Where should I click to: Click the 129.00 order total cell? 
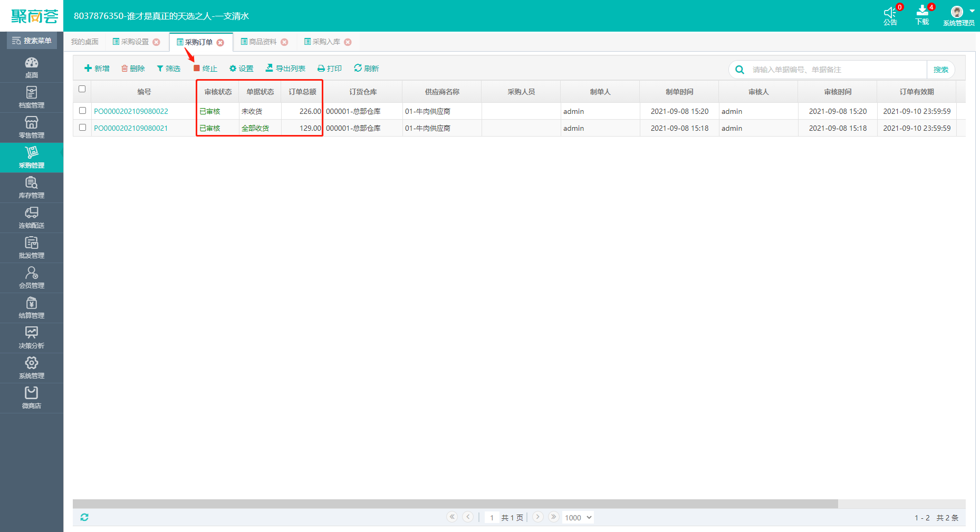[x=302, y=128]
